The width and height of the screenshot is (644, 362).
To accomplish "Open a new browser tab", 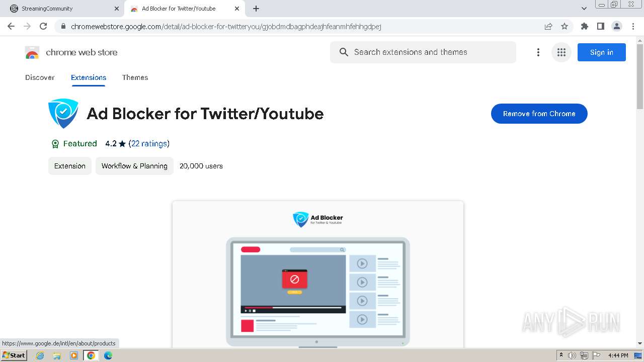I will [x=256, y=9].
